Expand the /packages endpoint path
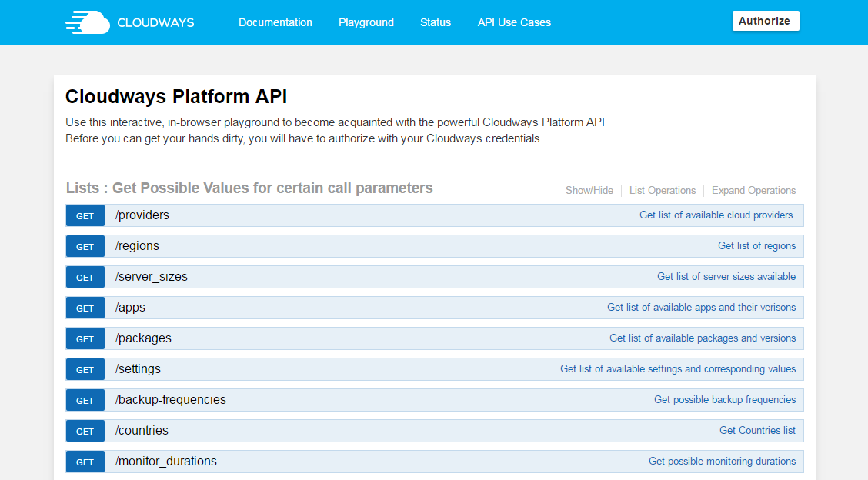Screen dimensions: 868x480 point(143,338)
